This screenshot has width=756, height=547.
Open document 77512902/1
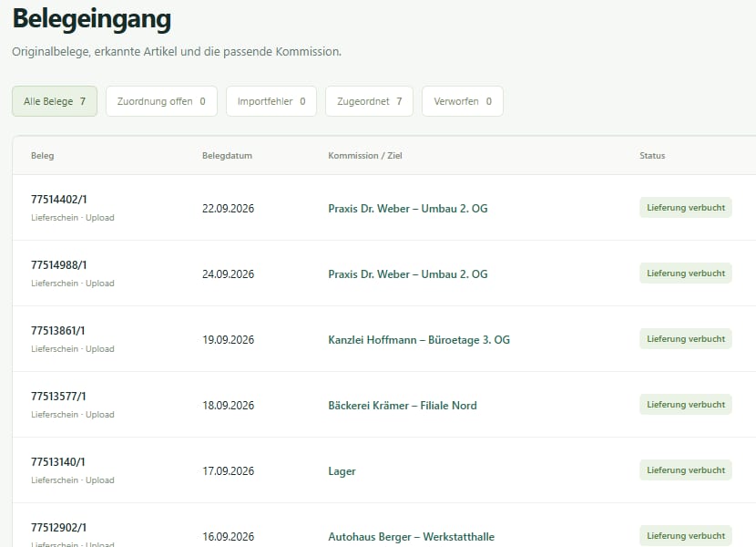click(59, 528)
